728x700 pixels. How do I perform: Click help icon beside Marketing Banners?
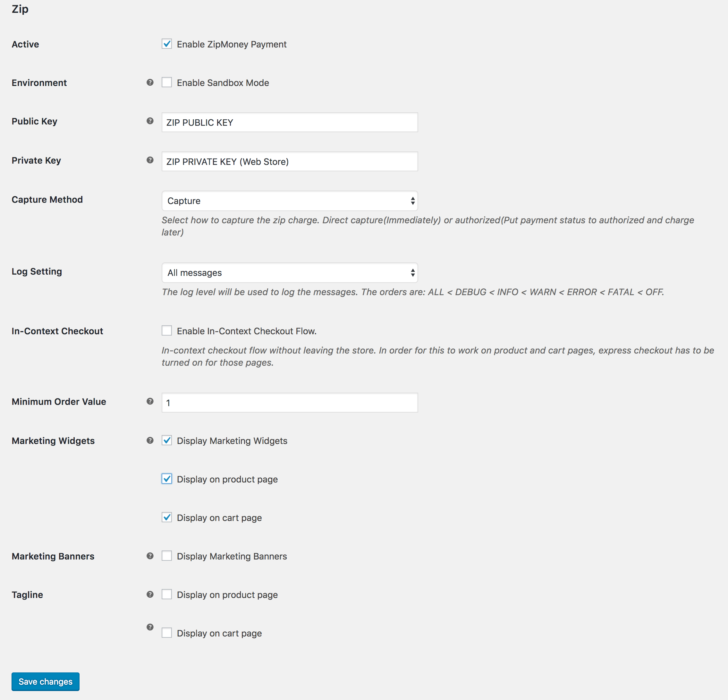150,556
